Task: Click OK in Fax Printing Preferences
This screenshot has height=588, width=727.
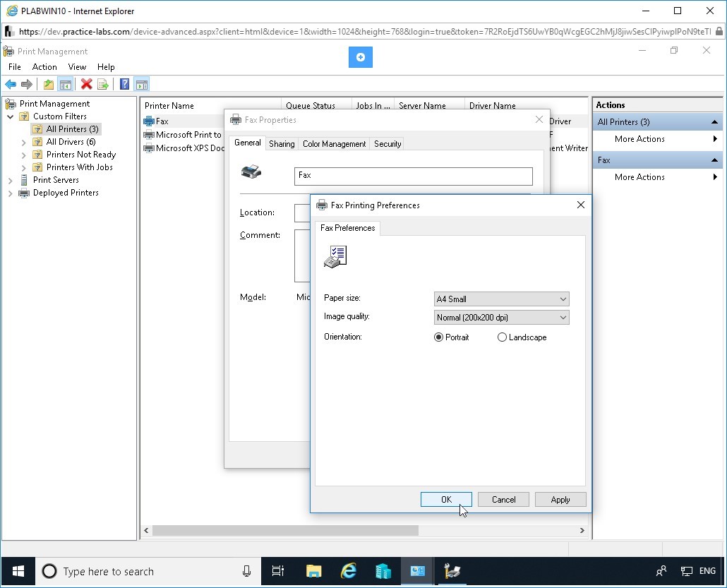Action: (x=446, y=500)
